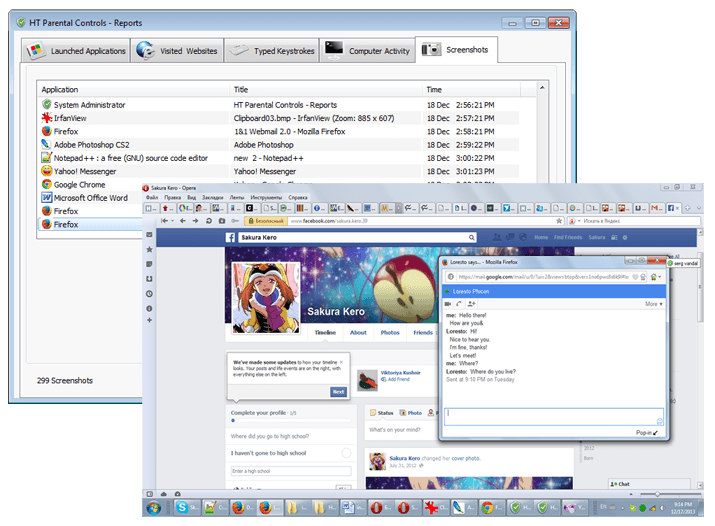This screenshot has width=715, height=526.
Task: Click the Yandex search field in Opera
Action: [641, 221]
